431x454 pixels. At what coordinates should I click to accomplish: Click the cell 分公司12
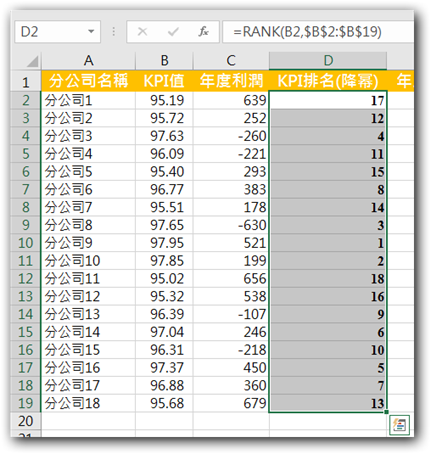pyautogui.click(x=88, y=296)
